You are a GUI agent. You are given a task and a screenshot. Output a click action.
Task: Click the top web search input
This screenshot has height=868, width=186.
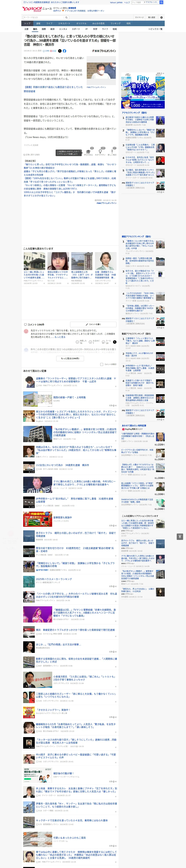coord(137,2)
